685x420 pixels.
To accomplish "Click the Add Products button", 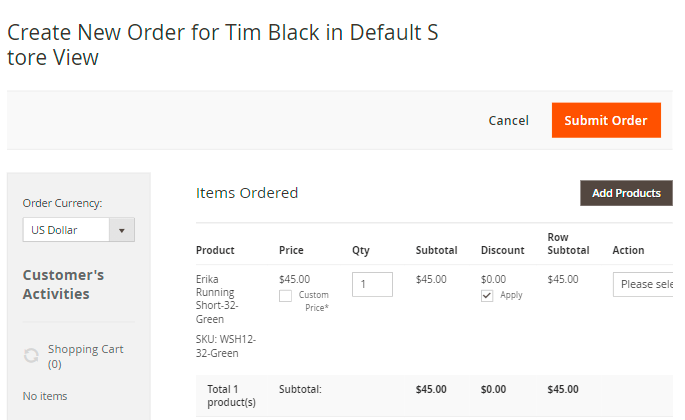I will 626,193.
